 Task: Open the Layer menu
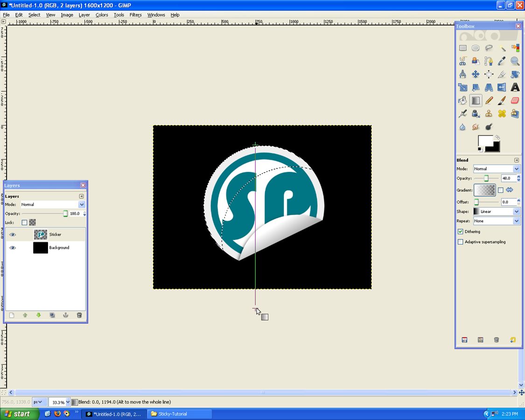pos(84,15)
